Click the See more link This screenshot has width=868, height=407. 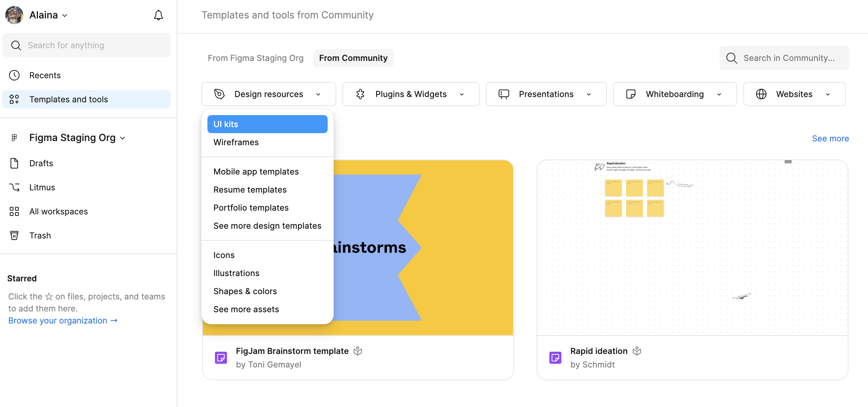[x=830, y=138]
